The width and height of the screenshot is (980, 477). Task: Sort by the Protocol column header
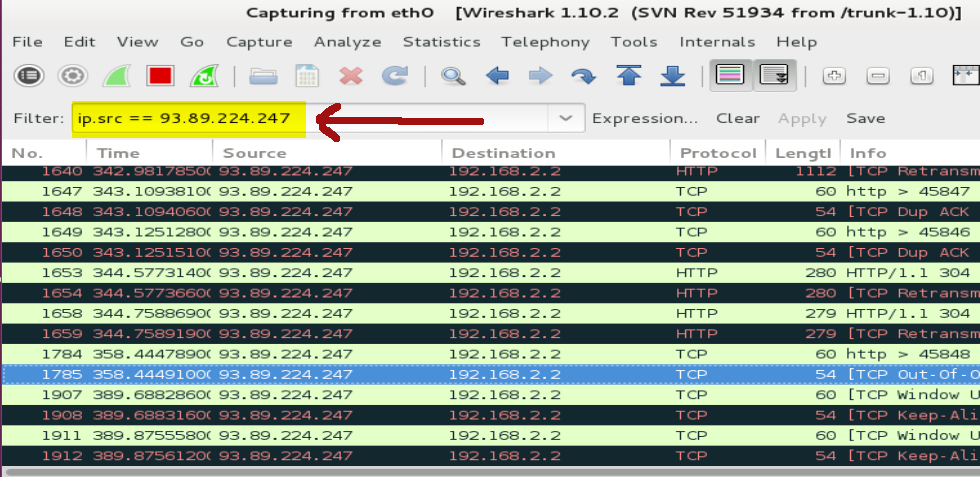pos(718,153)
